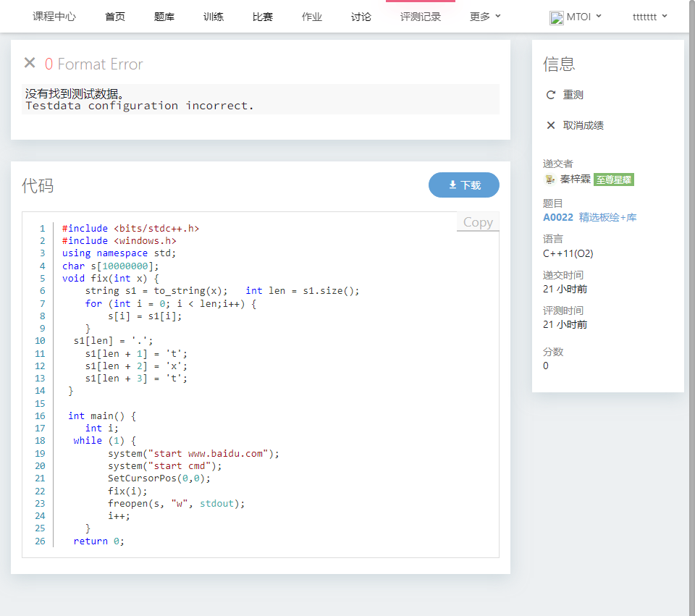Open the 讨论 discussion page
This screenshot has height=616, width=695.
click(x=361, y=17)
